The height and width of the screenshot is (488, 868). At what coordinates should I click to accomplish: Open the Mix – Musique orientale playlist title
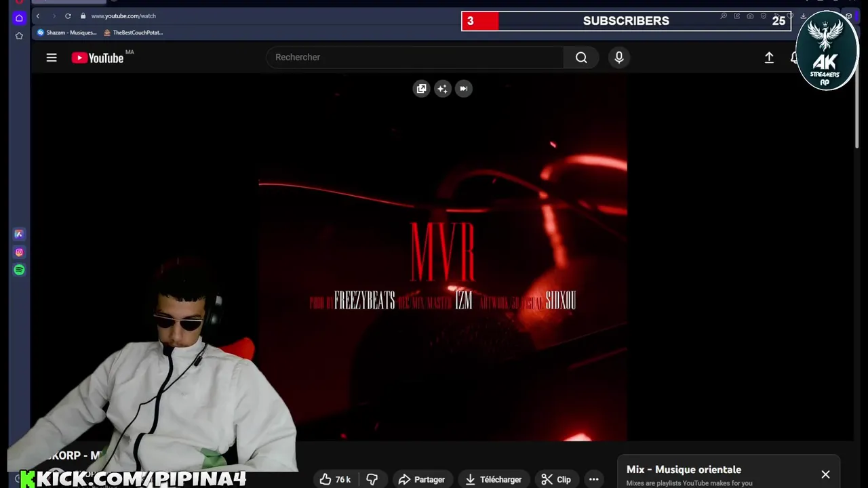[x=684, y=469]
